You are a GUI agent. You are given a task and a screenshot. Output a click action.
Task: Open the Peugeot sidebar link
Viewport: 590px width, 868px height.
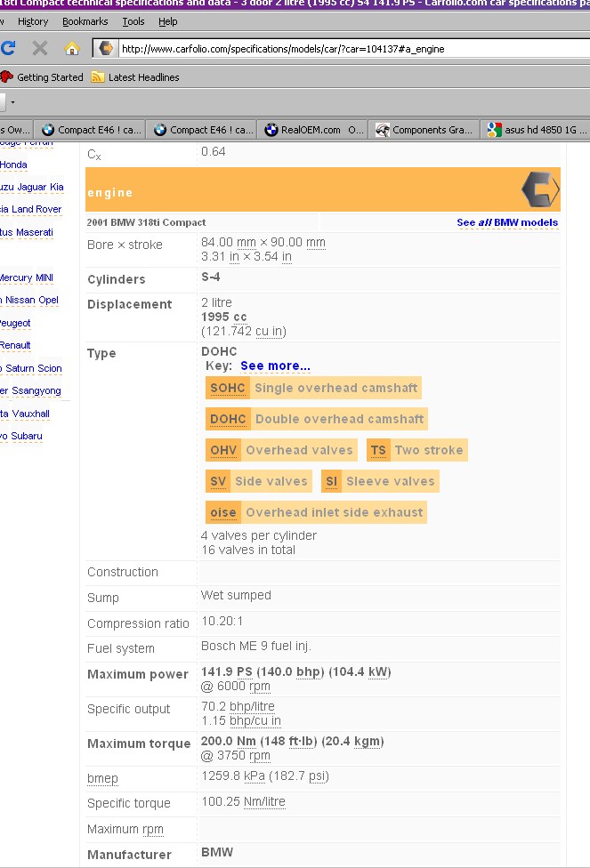pyautogui.click(x=15, y=324)
